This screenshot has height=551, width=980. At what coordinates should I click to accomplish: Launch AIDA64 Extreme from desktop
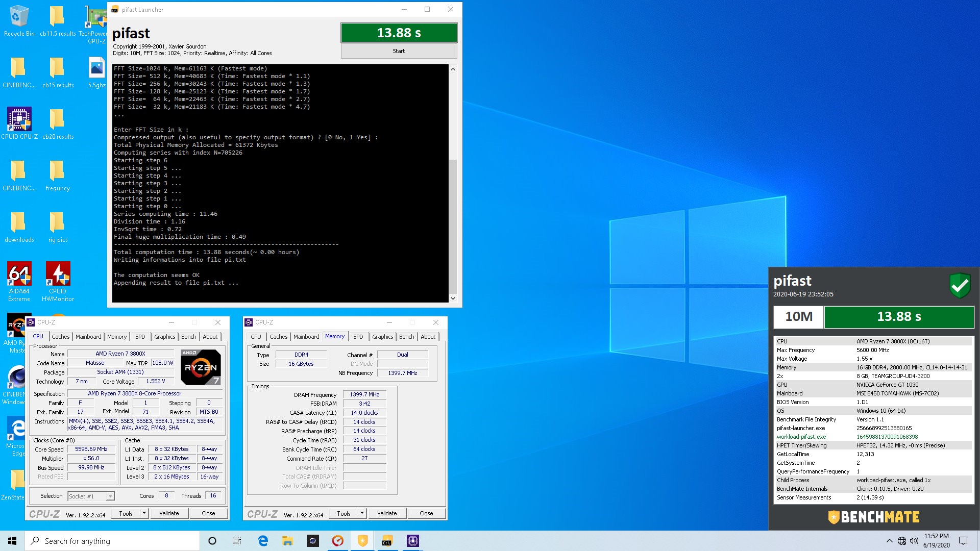coord(19,282)
